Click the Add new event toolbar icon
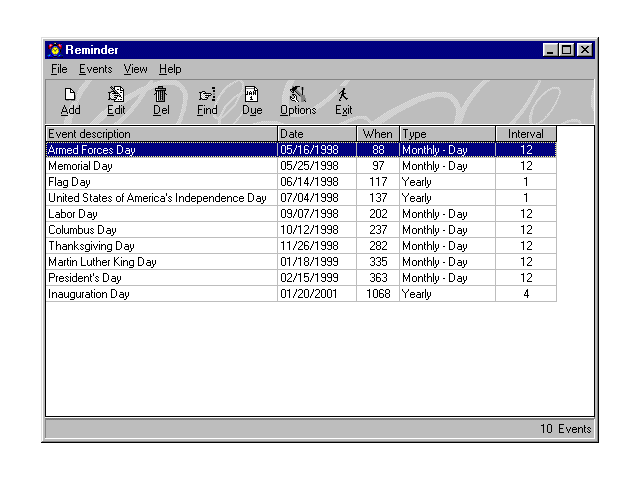This screenshot has height=480, width=640. 70,95
